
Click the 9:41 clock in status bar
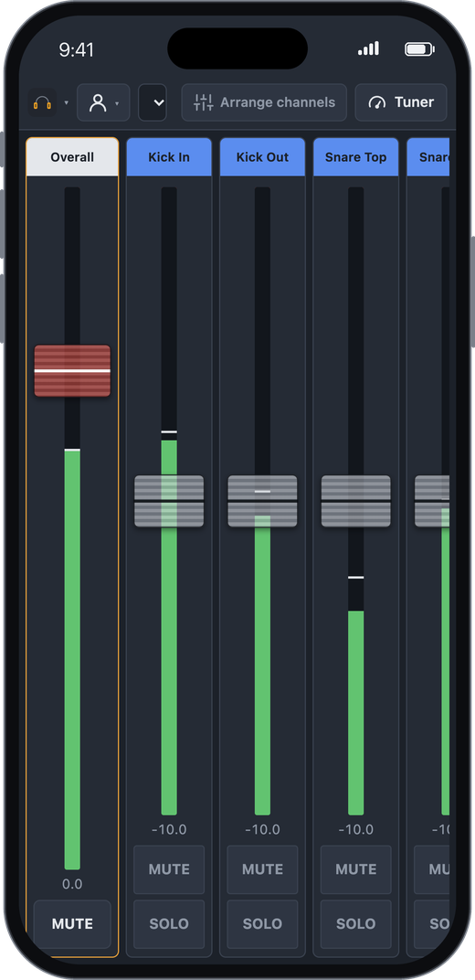[76, 50]
